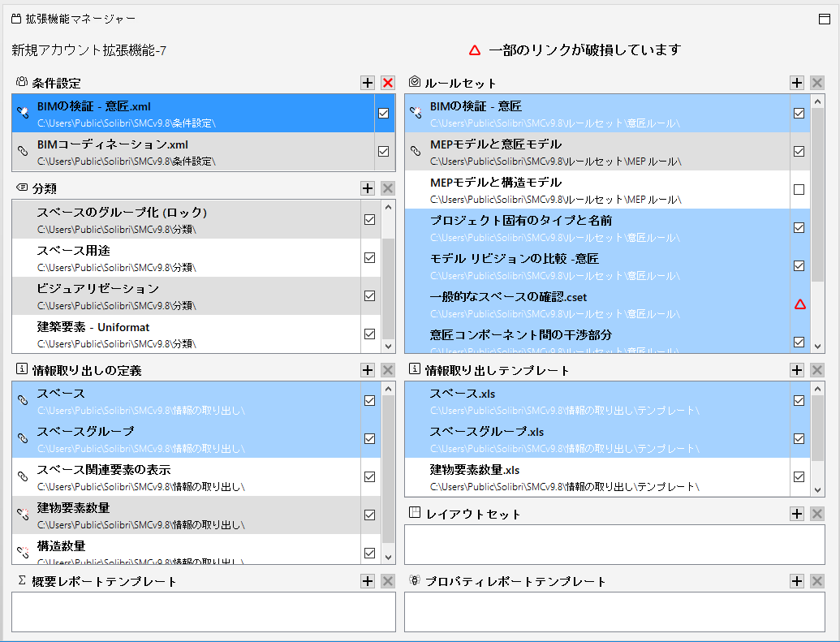This screenshot has height=642, width=840.
Task: Uncheck 建築要素 - Uniformat checkbox
Action: pos(369,334)
